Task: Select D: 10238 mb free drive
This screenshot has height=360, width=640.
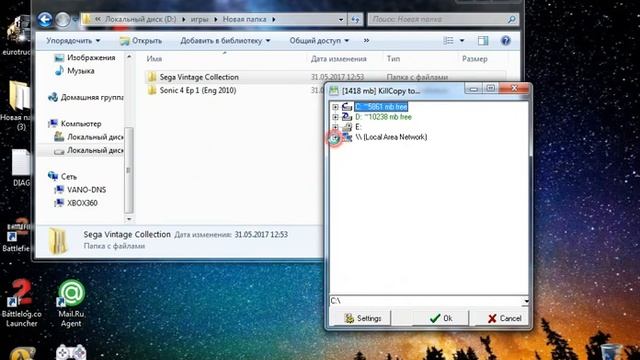Action: coord(383,117)
